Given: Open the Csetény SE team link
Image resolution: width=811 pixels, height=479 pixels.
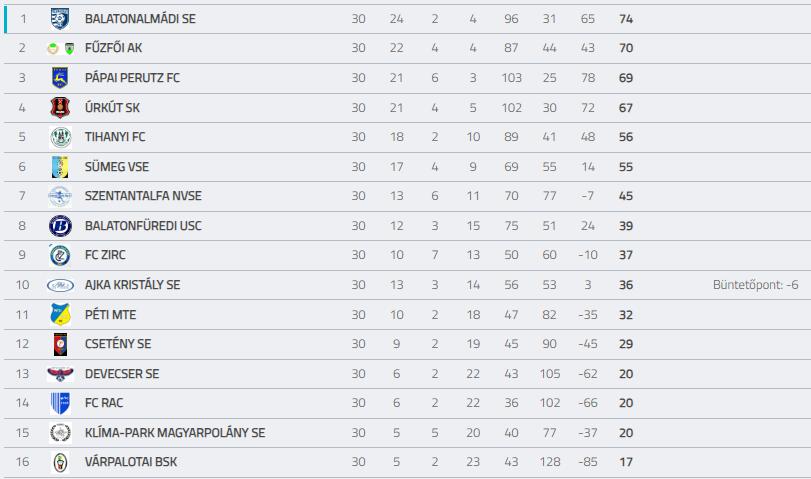Looking at the screenshot, I should [118, 344].
